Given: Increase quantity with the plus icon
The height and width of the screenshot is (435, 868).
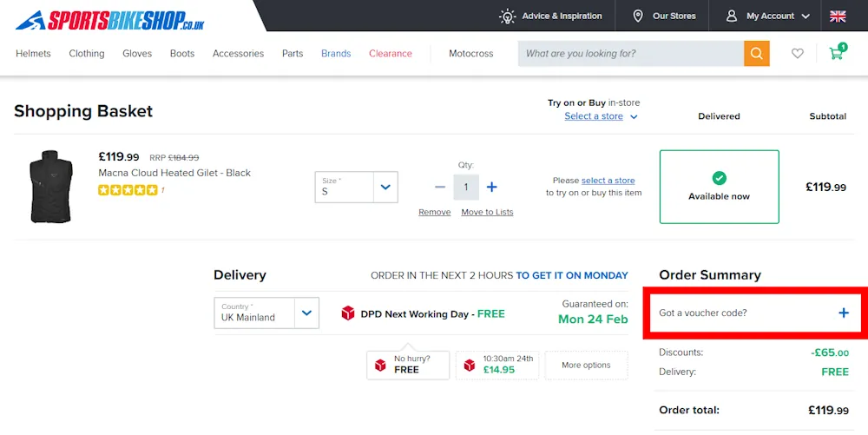Looking at the screenshot, I should [x=491, y=187].
